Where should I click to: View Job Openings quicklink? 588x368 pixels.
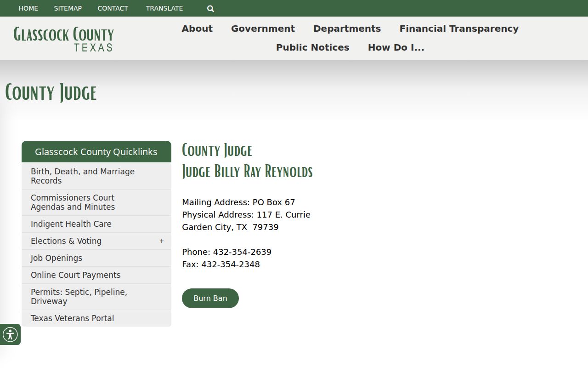point(96,258)
